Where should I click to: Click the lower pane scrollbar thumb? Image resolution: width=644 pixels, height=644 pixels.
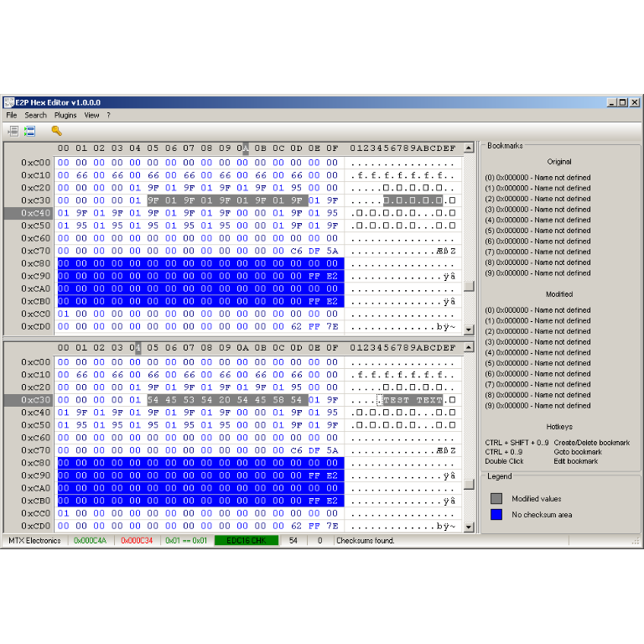469,484
